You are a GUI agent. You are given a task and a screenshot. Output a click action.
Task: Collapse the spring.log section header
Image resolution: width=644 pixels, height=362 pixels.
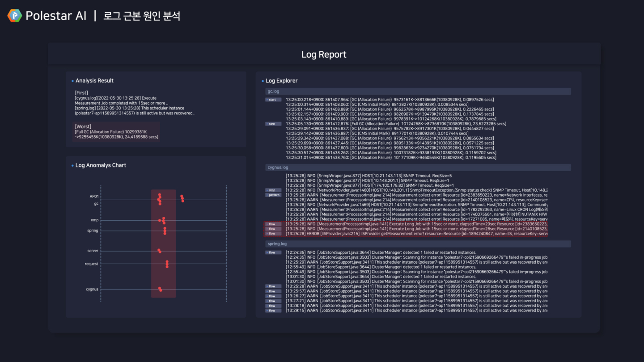coord(418,244)
